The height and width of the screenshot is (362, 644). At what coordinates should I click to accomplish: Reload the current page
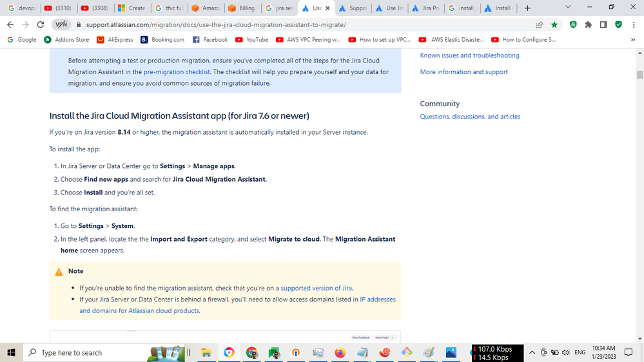click(x=40, y=24)
